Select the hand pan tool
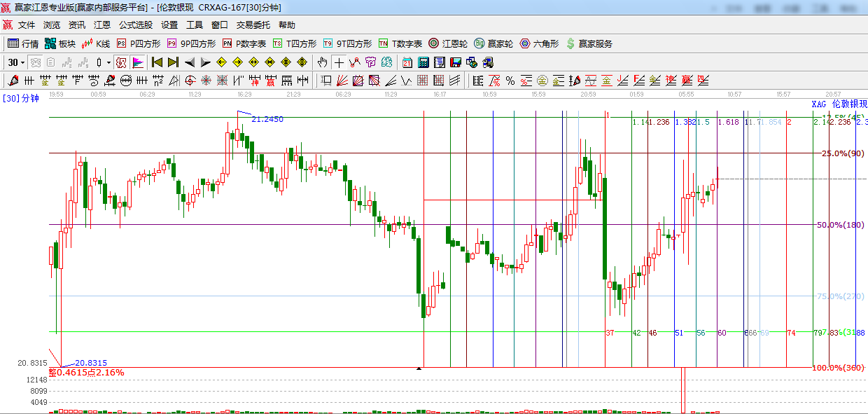The height and width of the screenshot is (414, 868). 322,62
